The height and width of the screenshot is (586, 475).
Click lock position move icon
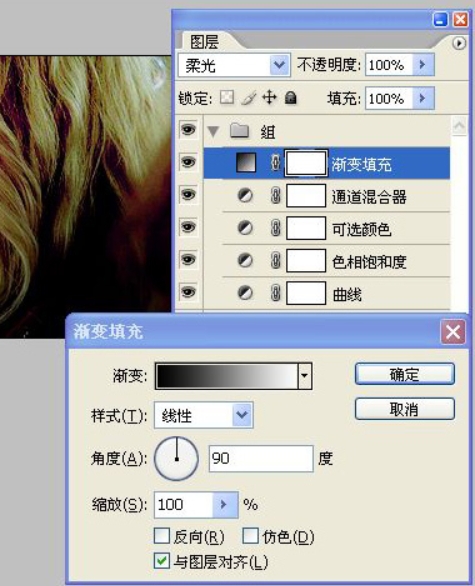coord(269,98)
